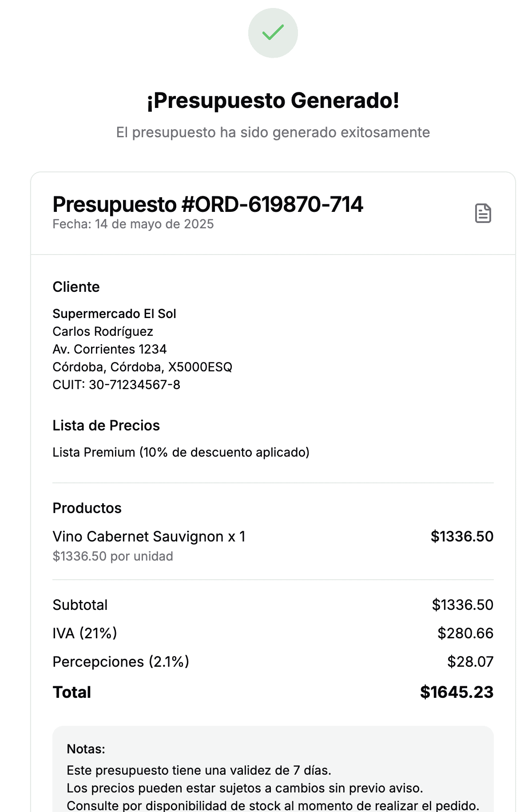Image resolution: width=532 pixels, height=812 pixels.
Task: Click the address Av. Corrientes 1234
Action: (109, 349)
